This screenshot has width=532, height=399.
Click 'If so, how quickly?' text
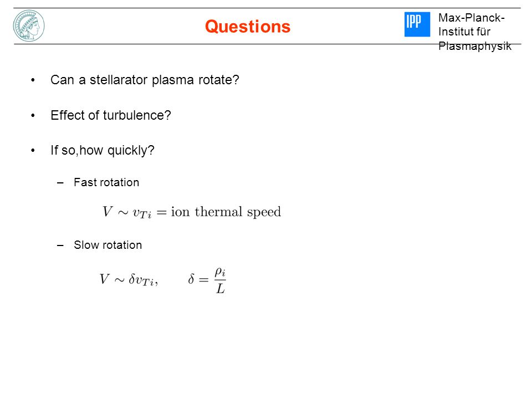coord(103,150)
